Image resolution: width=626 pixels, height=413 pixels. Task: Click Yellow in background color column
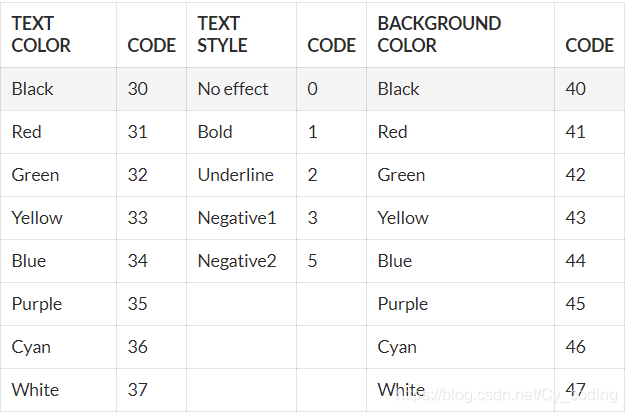click(x=403, y=218)
